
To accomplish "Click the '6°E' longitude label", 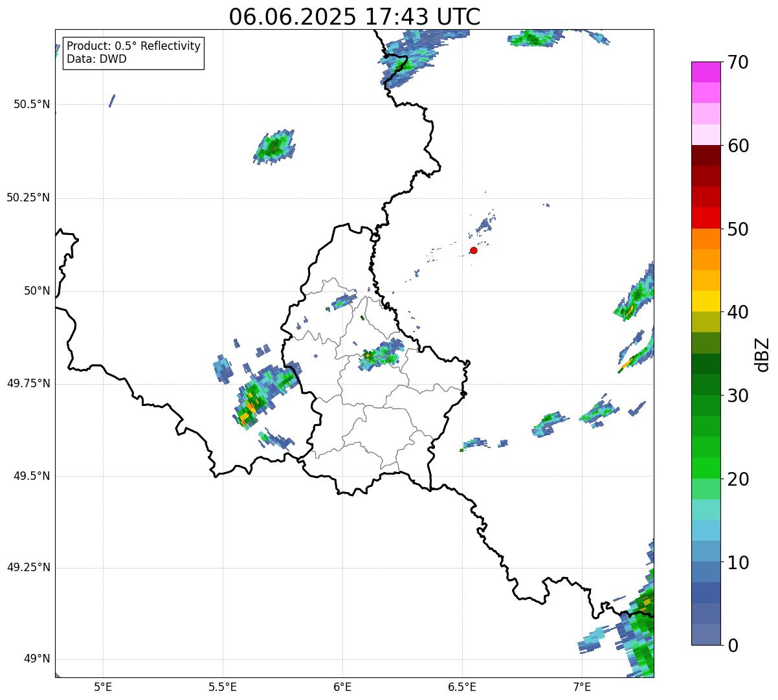I will coord(342,686).
